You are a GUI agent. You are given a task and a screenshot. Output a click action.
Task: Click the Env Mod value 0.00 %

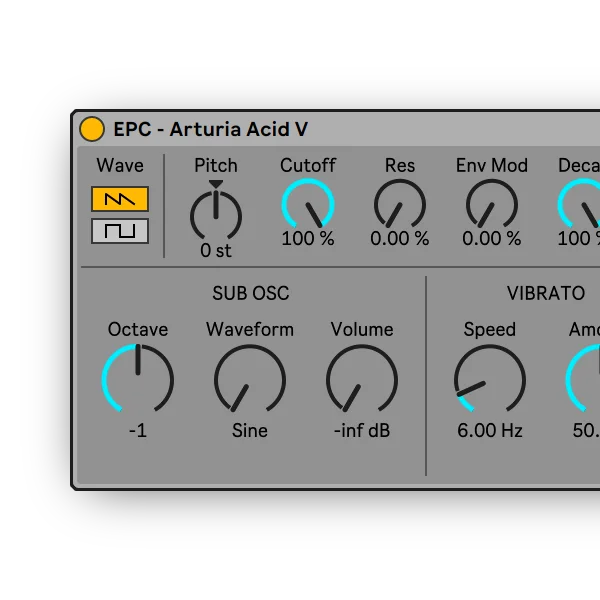[x=492, y=238]
